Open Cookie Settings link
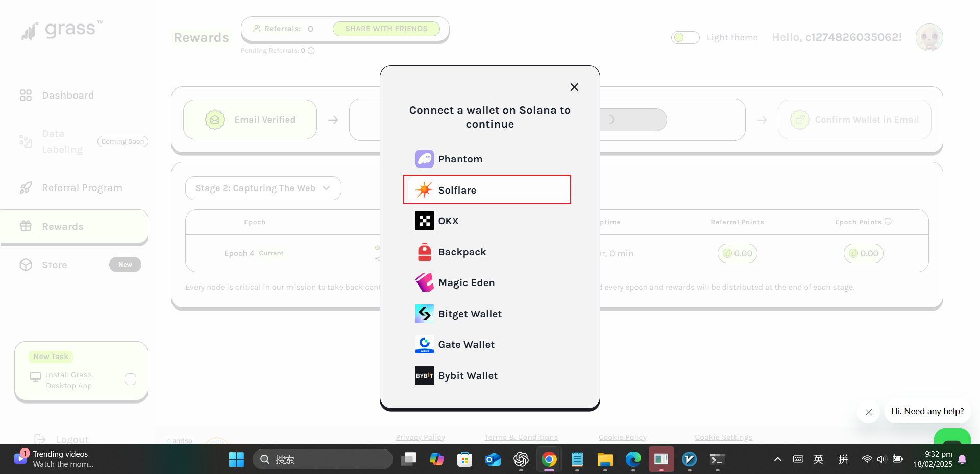Screen dimensions: 980x474 click(x=724, y=437)
